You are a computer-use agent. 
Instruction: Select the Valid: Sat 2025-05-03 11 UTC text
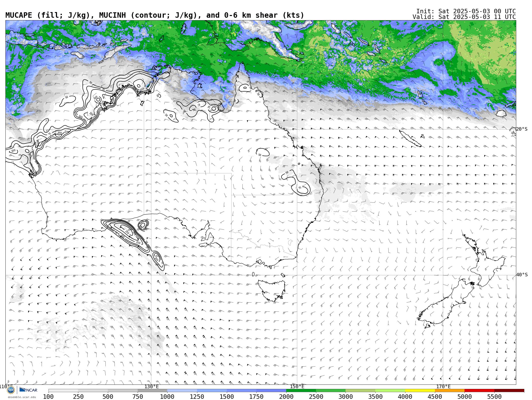tap(464, 17)
